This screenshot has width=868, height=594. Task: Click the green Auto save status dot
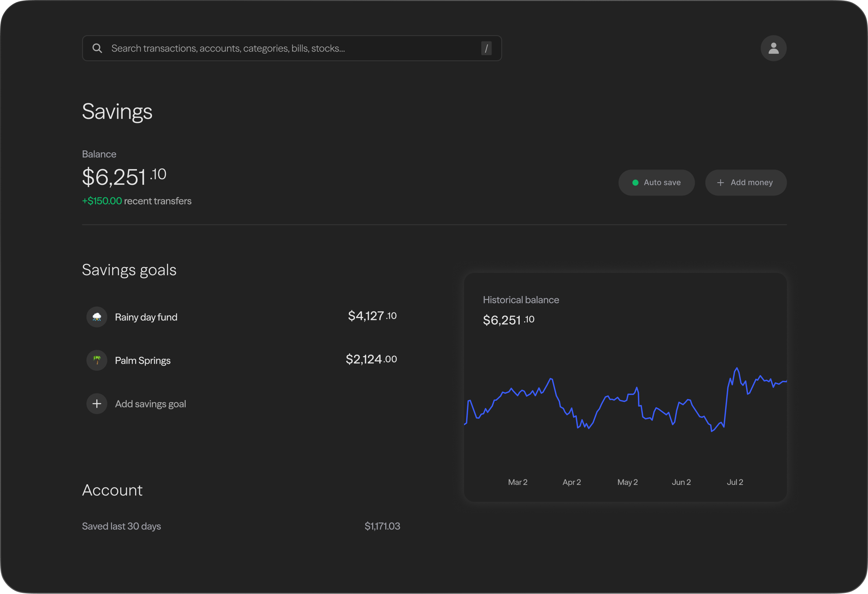[635, 183]
